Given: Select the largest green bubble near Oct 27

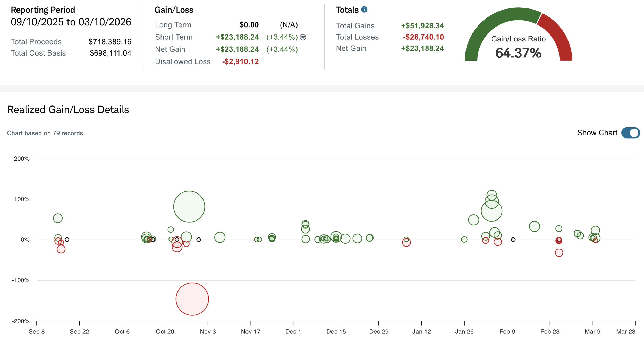Looking at the screenshot, I should 189,206.
